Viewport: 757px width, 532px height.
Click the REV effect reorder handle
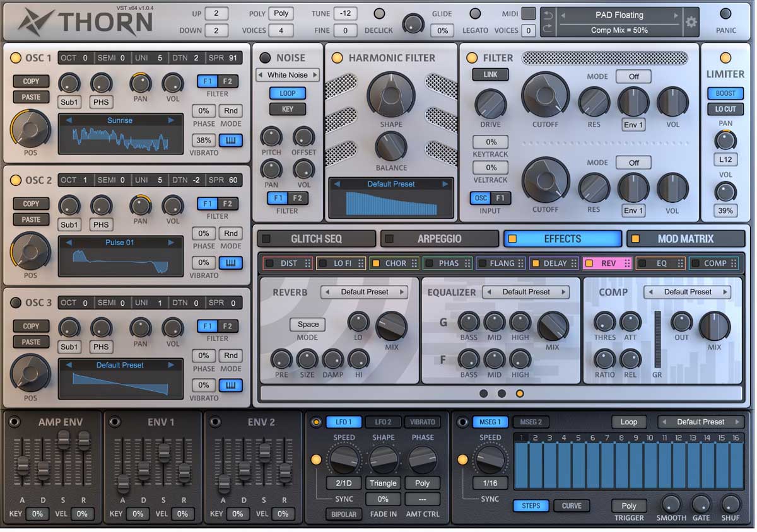[x=628, y=263]
